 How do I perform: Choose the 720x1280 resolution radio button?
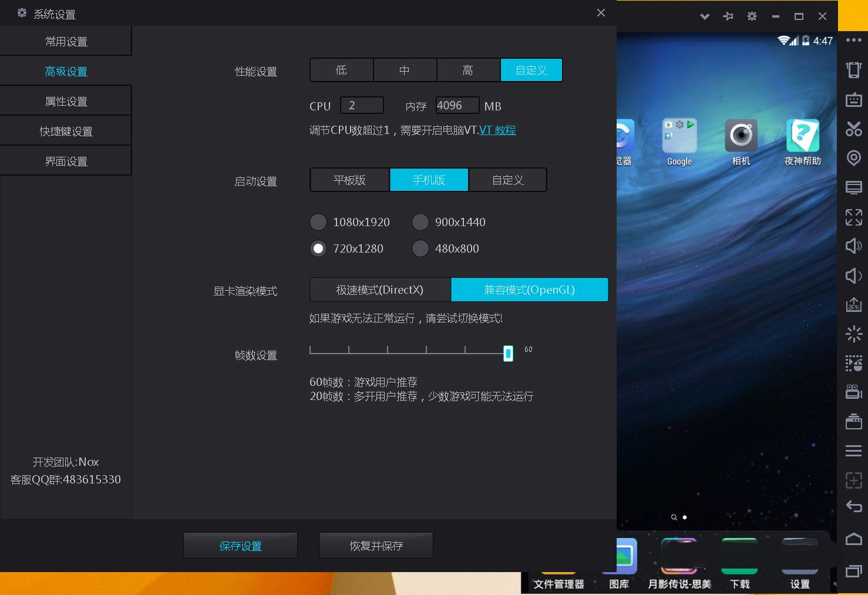[x=318, y=248]
